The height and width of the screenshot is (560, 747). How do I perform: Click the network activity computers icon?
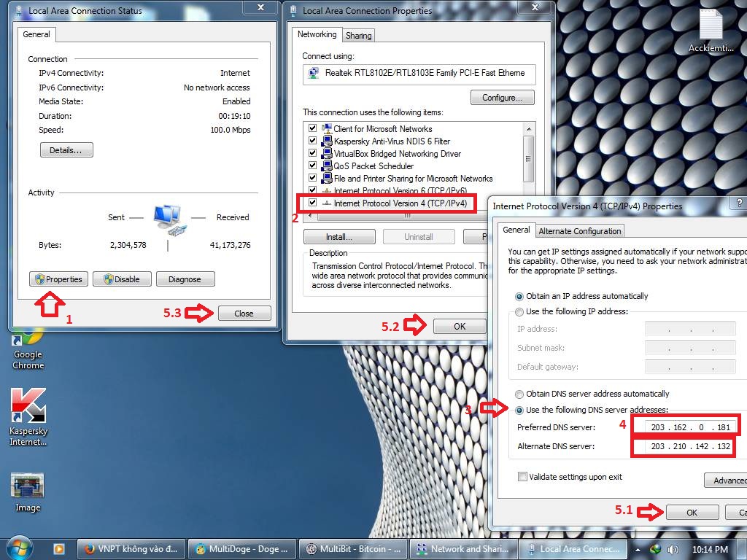[x=169, y=219]
